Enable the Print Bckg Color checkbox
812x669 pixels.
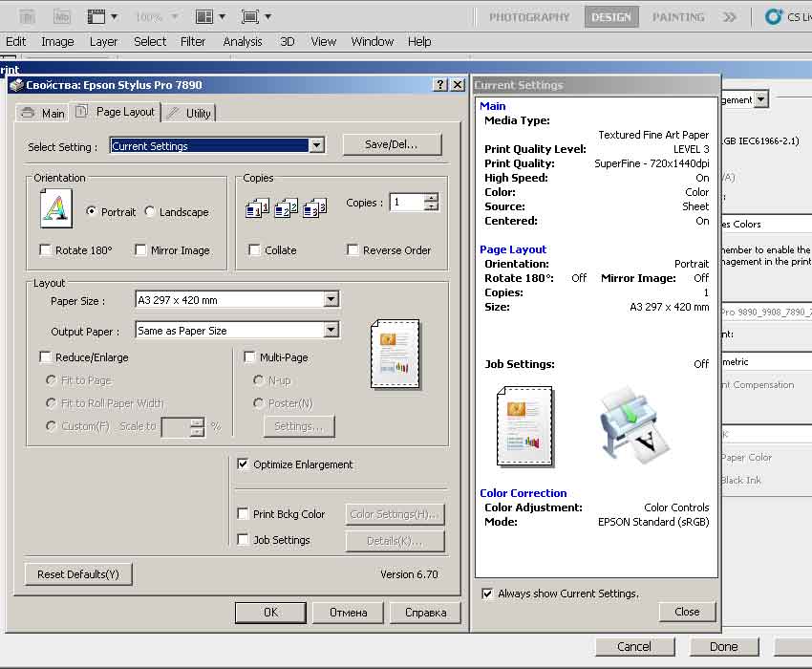point(243,513)
